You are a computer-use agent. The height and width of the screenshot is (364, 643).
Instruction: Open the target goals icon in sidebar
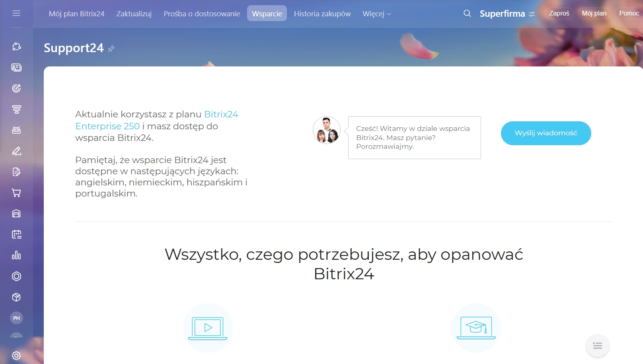click(x=16, y=88)
